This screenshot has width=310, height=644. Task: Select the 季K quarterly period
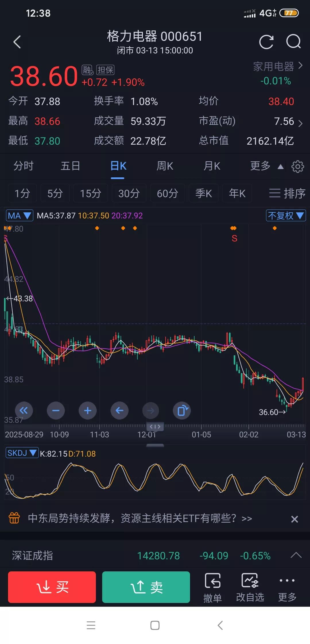(204, 193)
